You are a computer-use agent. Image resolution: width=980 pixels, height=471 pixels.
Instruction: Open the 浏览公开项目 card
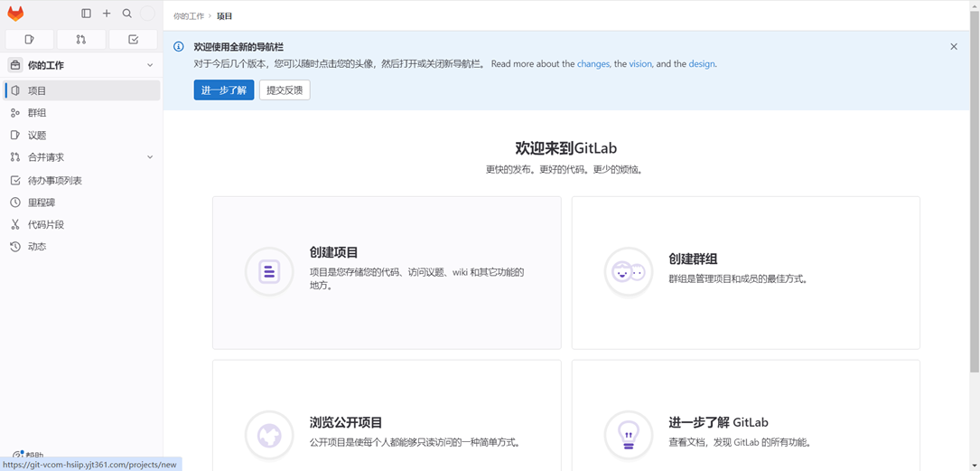387,415
